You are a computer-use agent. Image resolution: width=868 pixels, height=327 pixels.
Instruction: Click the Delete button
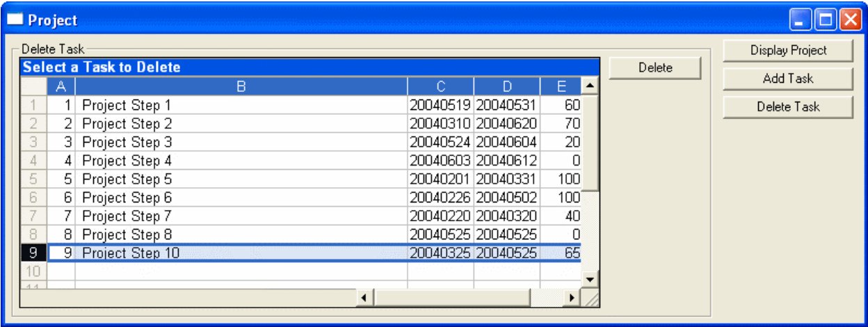pyautogui.click(x=655, y=67)
